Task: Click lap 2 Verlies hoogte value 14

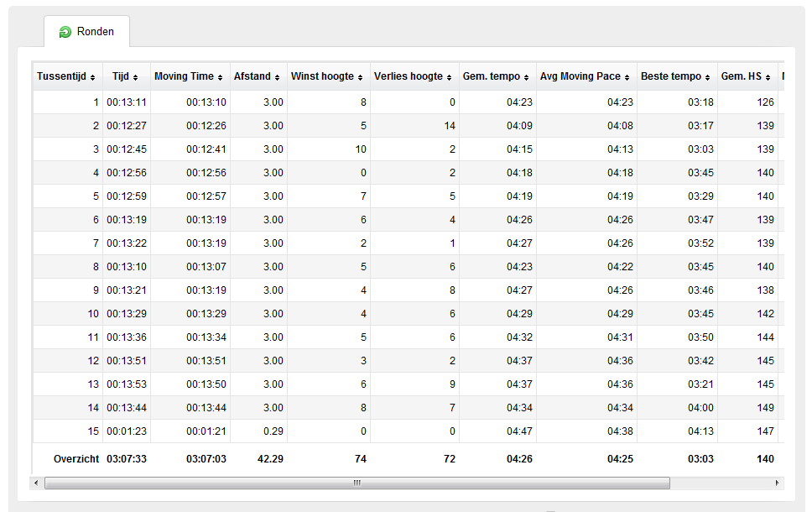Action: (x=450, y=125)
